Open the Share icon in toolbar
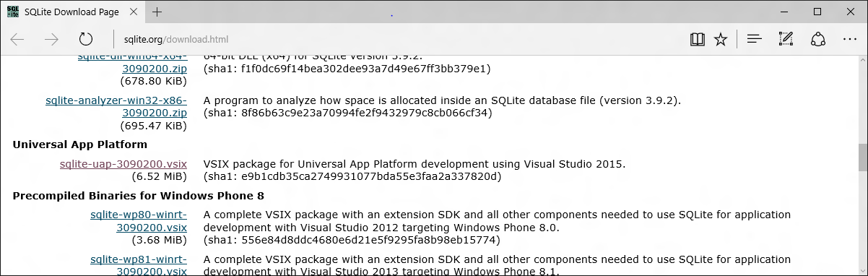 [x=818, y=39]
